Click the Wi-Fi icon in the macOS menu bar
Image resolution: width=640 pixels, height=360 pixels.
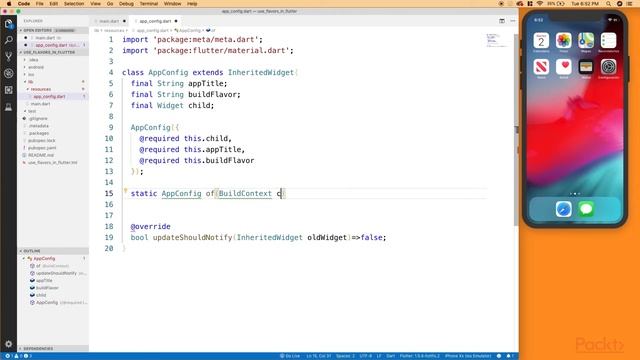coord(540,4)
